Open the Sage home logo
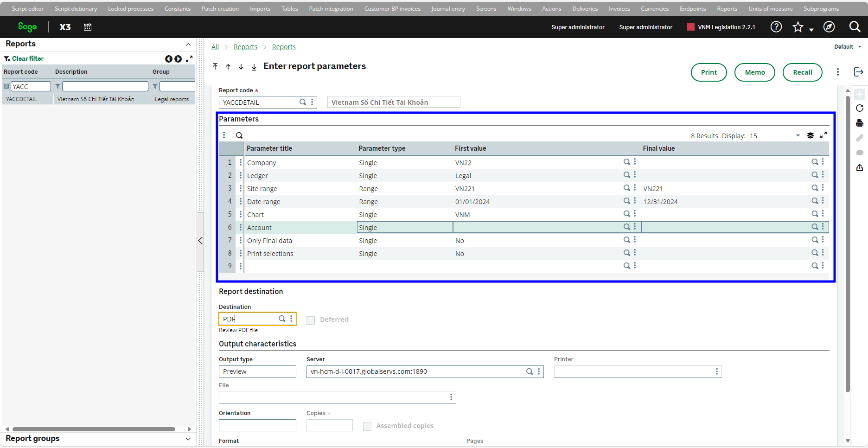 click(x=27, y=27)
